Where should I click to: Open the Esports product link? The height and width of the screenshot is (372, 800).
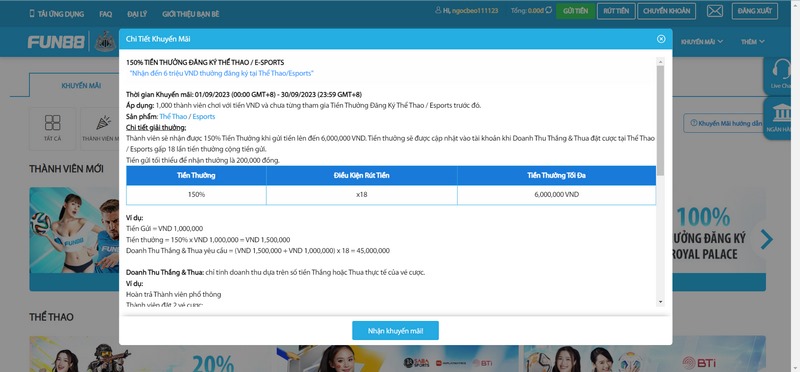click(204, 116)
